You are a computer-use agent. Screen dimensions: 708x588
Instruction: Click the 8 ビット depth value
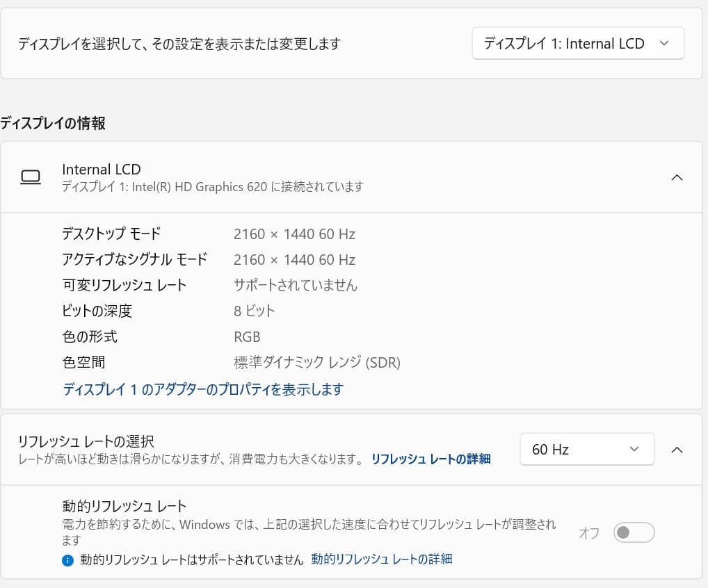254,311
